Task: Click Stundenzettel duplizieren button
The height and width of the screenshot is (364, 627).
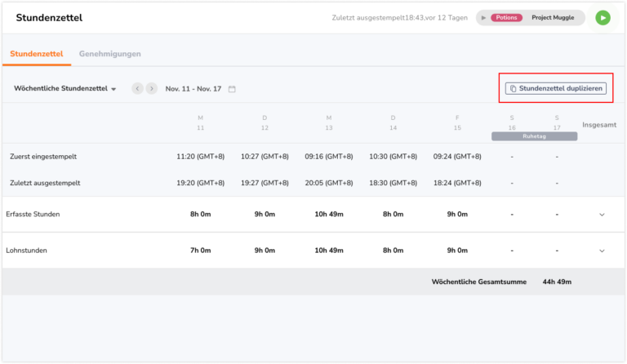Action: pos(556,88)
